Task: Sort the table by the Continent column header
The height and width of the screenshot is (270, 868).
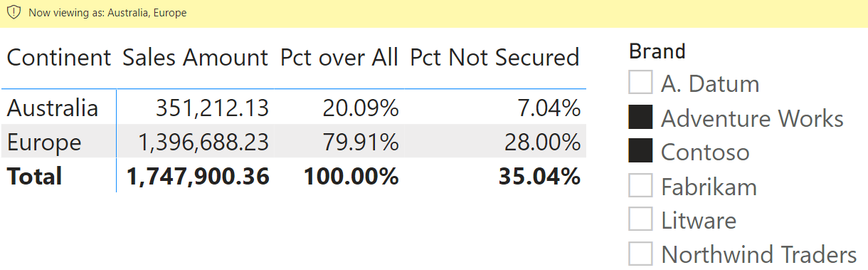Action: [x=59, y=58]
